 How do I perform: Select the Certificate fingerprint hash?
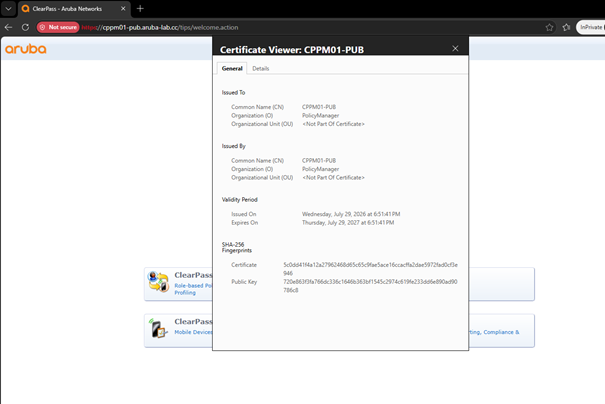pos(370,269)
